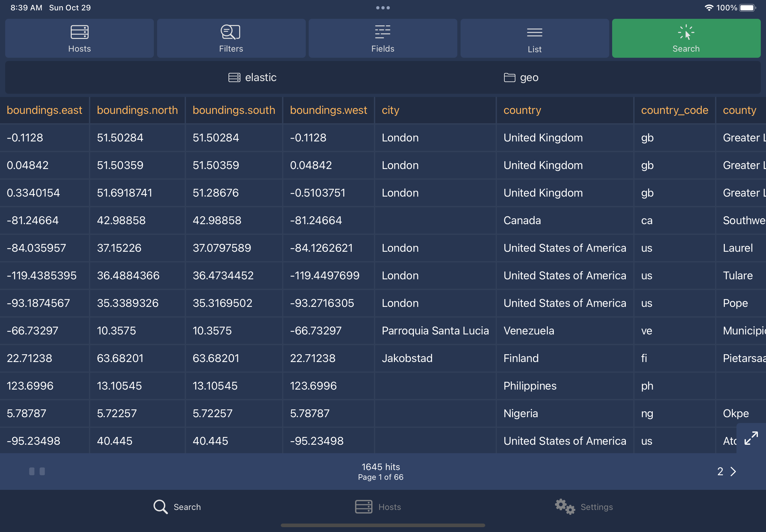The width and height of the screenshot is (766, 532).
Task: Sort by country column header
Action: click(522, 110)
